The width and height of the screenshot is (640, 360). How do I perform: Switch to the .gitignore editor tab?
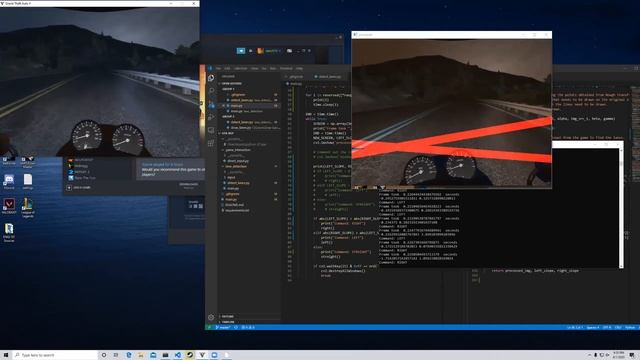[296, 77]
